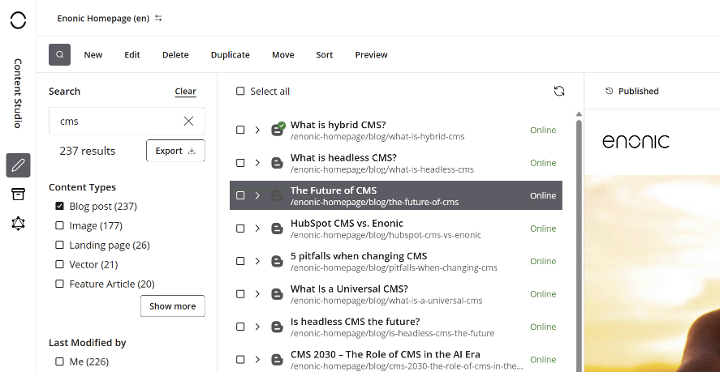Expand the What is headless CMS? item
Viewport: 720px width, 372px height.
(x=258, y=163)
